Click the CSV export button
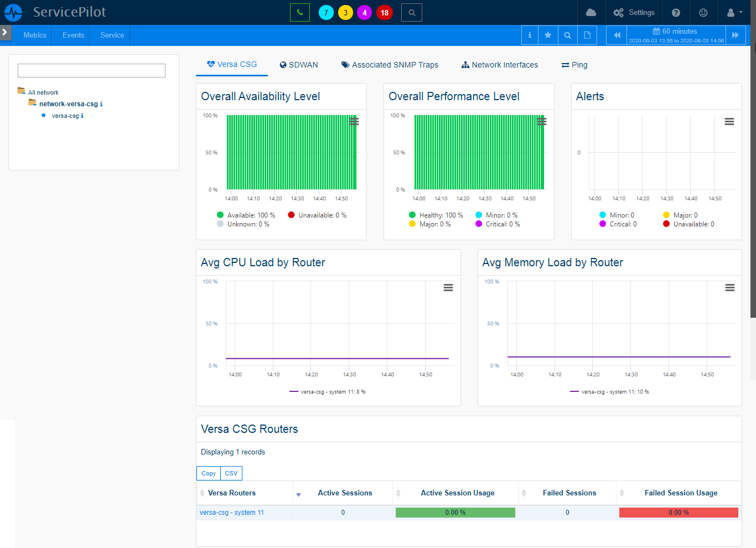 coord(231,473)
